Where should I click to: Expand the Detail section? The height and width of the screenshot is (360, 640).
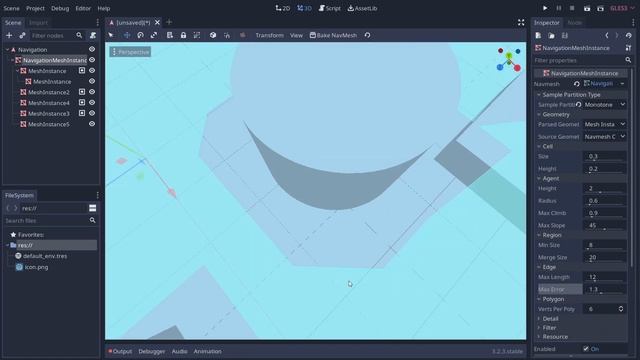pos(550,319)
